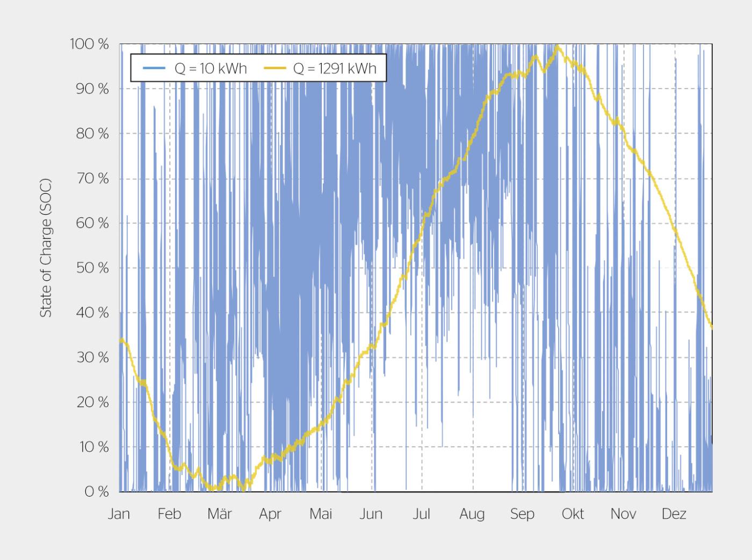The width and height of the screenshot is (752, 560).
Task: Click the Mär x-axis label
Action: [x=220, y=514]
